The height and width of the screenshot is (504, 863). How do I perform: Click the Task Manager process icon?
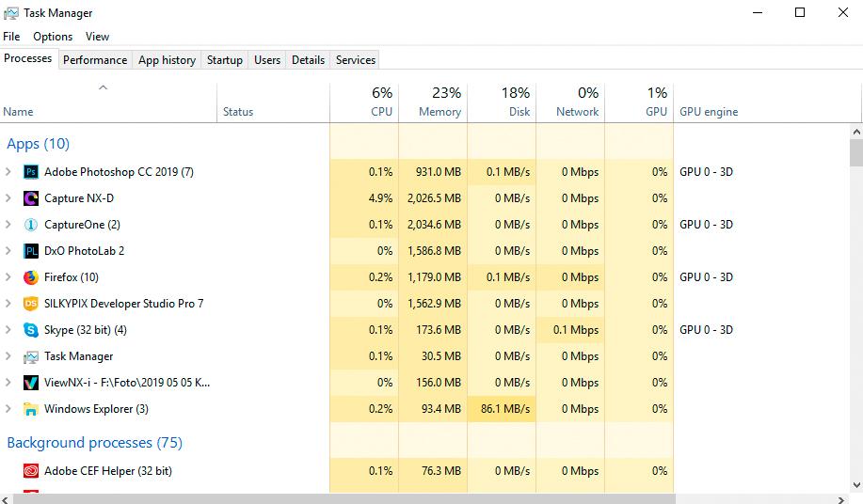pos(31,356)
